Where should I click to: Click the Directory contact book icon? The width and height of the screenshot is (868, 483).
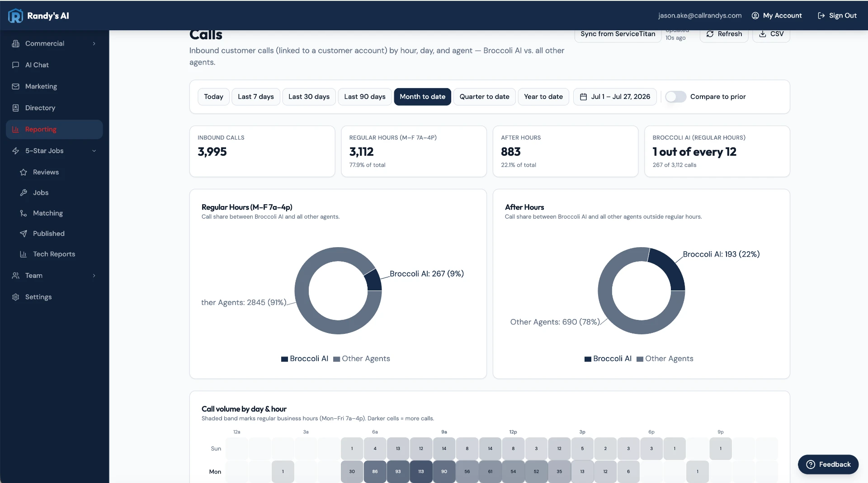point(16,108)
